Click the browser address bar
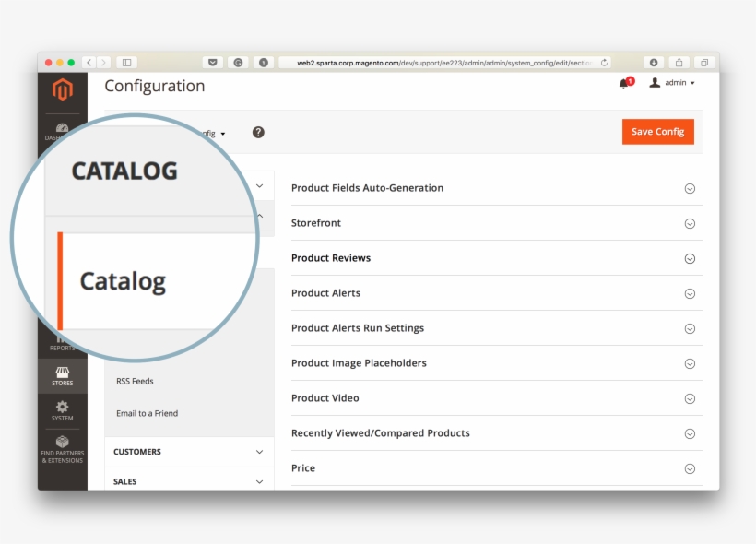 point(443,63)
